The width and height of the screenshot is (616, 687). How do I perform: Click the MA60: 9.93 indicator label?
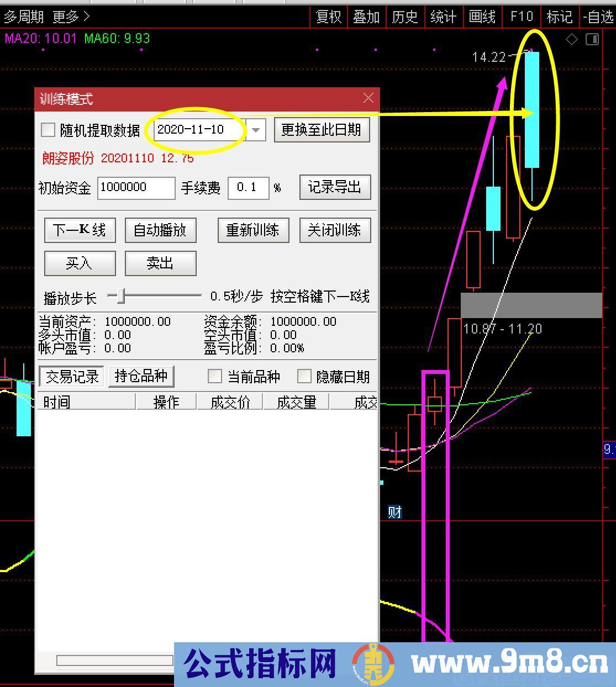(117, 39)
